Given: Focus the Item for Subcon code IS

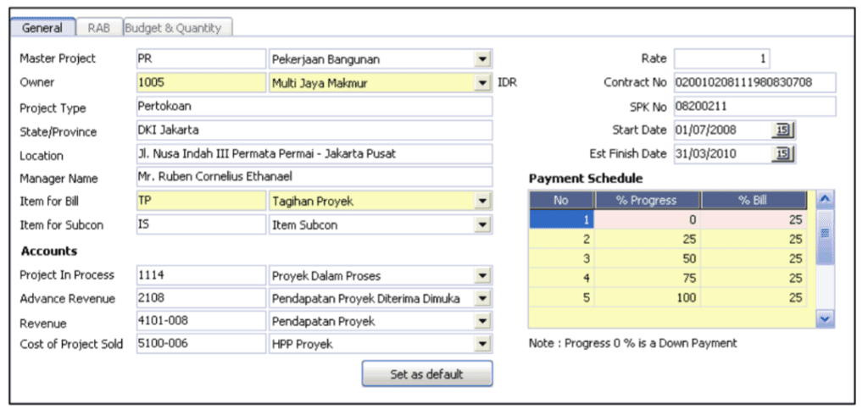Looking at the screenshot, I should 201,224.
